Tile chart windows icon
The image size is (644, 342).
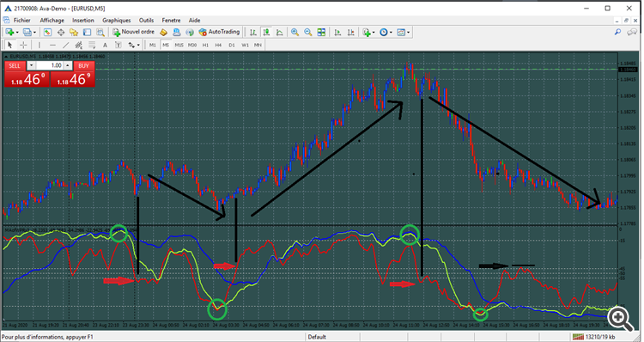321,32
